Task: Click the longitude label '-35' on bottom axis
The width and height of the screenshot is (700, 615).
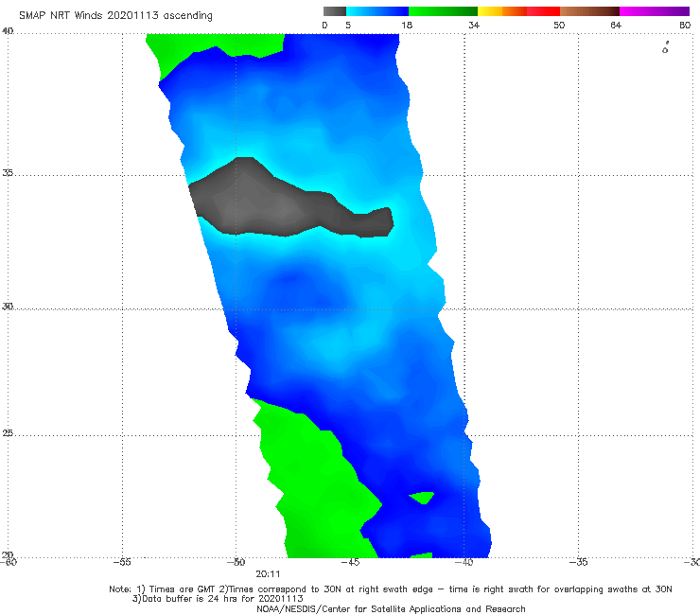Action: [579, 562]
